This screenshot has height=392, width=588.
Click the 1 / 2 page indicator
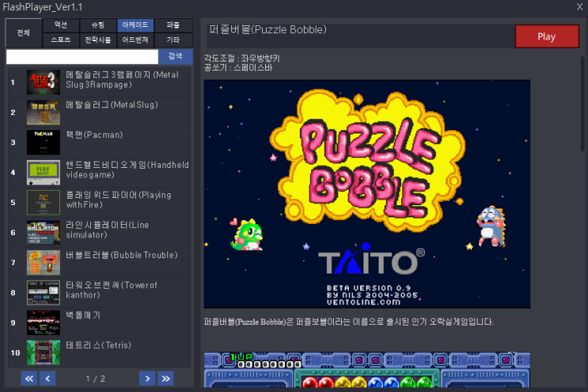point(95,379)
